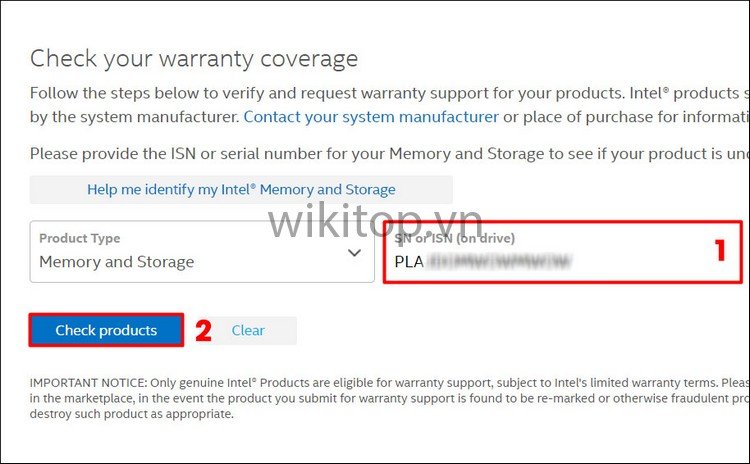This screenshot has height=464, width=750.
Task: Click the Product Type dropdown chevron arrow
Action: click(x=354, y=253)
